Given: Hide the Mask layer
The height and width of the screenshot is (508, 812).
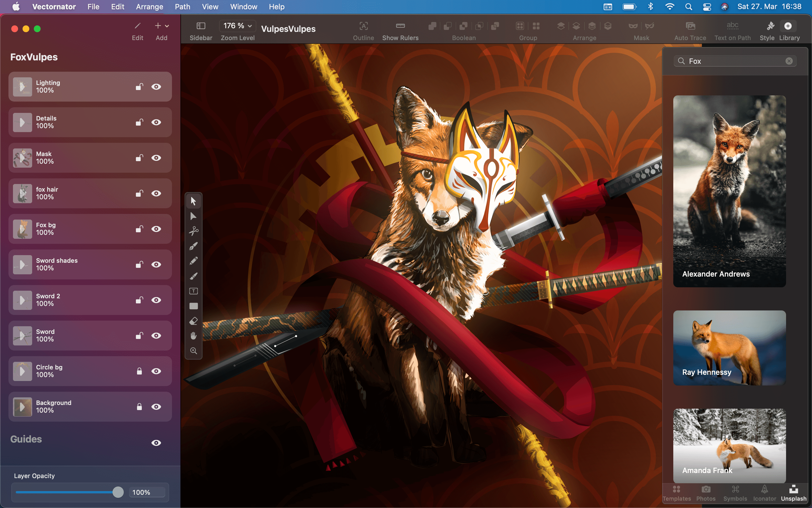Looking at the screenshot, I should tap(156, 158).
